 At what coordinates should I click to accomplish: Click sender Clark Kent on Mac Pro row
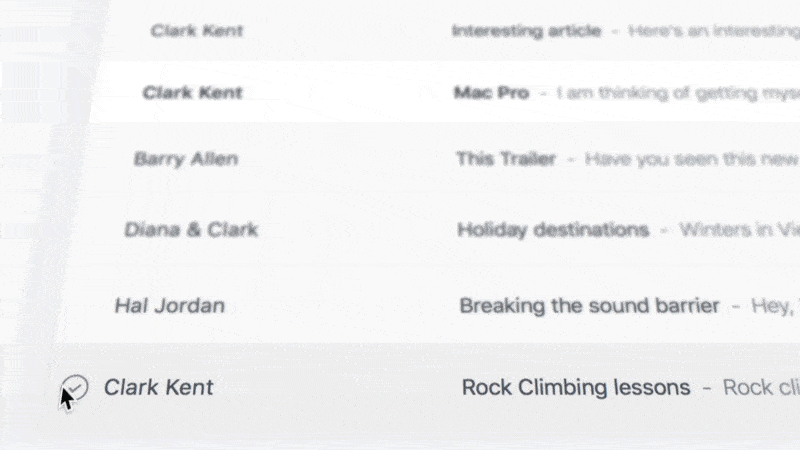coord(192,93)
